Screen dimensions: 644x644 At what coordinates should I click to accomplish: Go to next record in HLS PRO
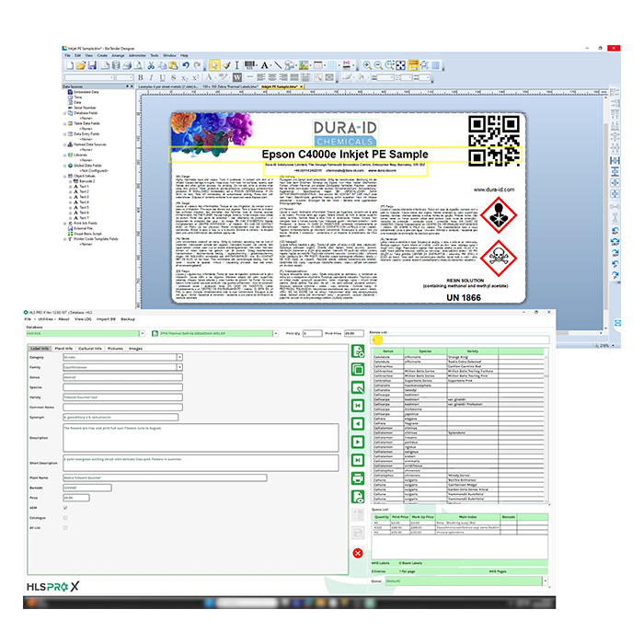tap(358, 442)
